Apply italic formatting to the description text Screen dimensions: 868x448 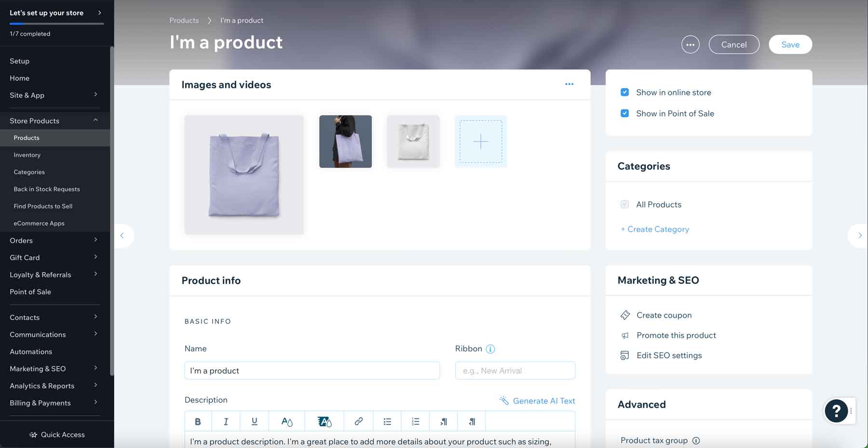coord(226,420)
